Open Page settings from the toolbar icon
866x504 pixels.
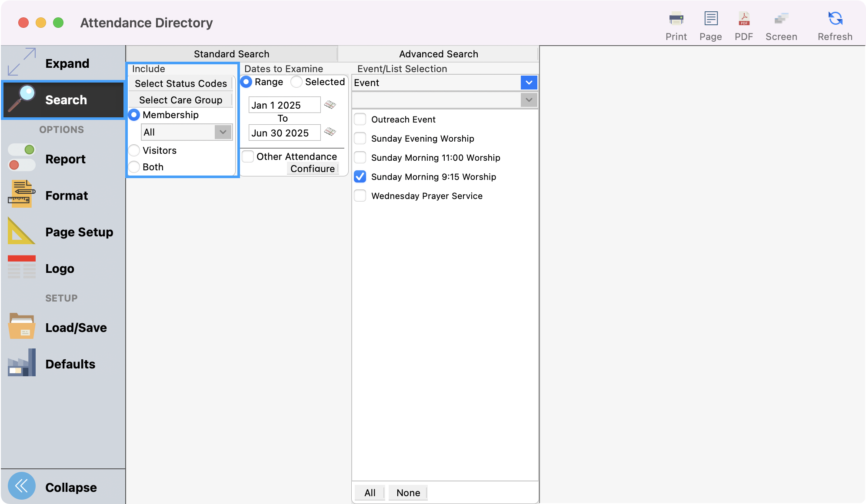[710, 19]
